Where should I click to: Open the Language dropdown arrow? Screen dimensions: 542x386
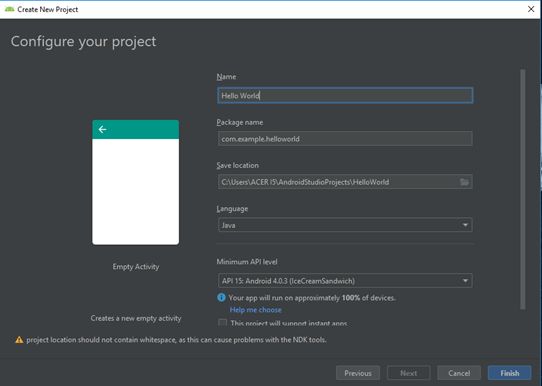coord(465,225)
